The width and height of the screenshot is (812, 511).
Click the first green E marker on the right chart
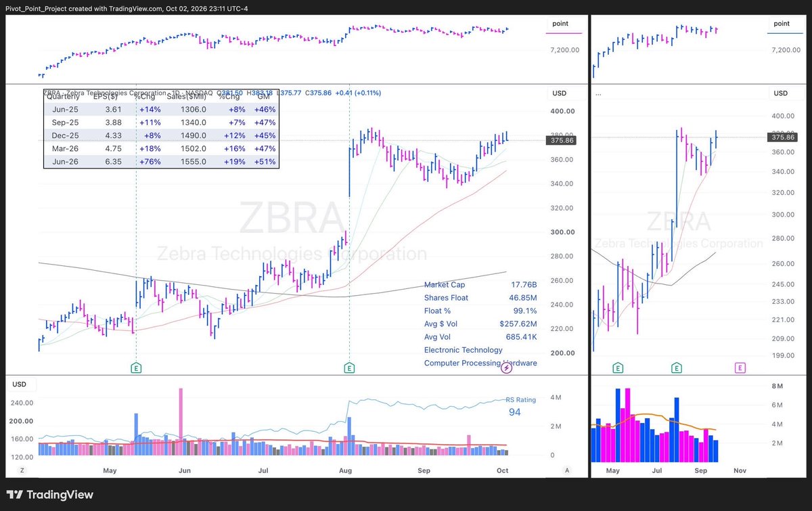618,368
